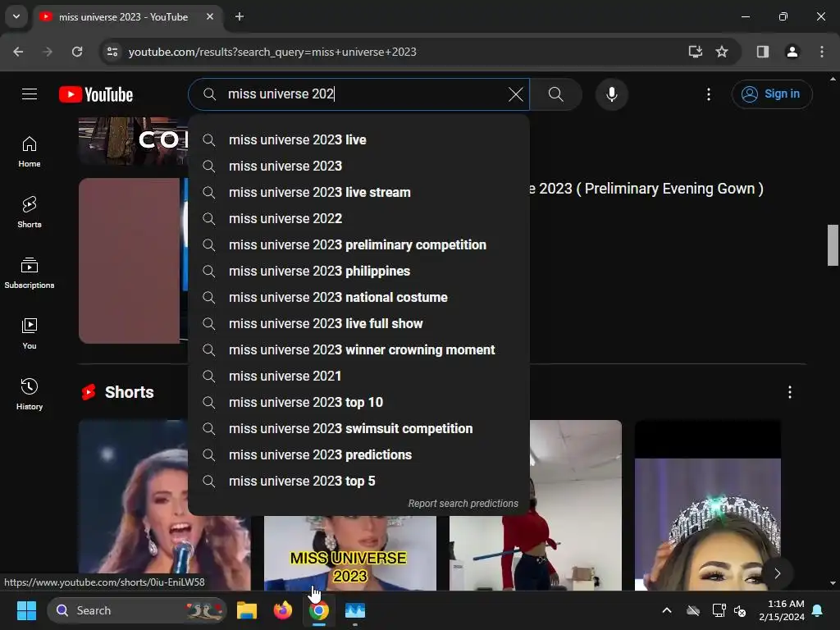Viewport: 840px width, 630px height.
Task: Open Shorts shelf three-dot options
Action: click(789, 392)
